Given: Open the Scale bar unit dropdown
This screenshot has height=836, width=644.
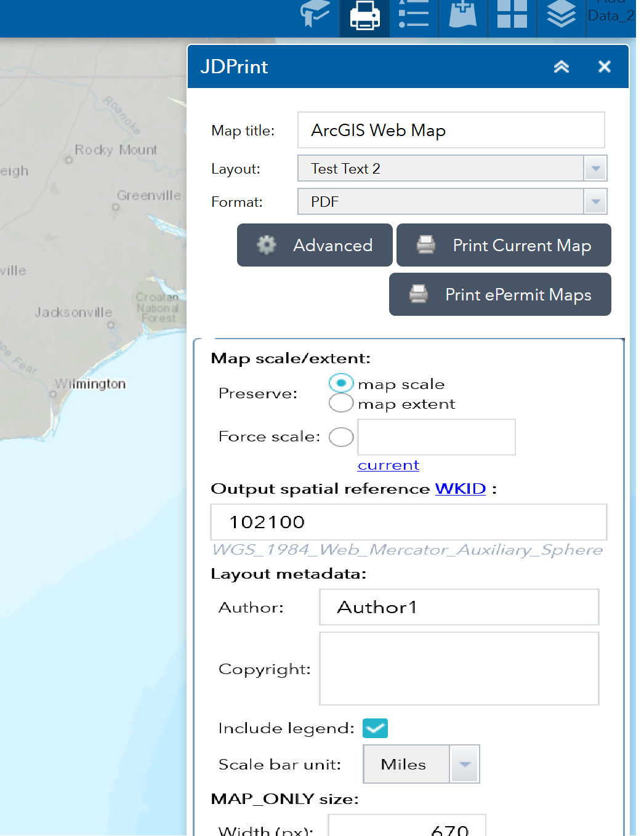Looking at the screenshot, I should (464, 764).
